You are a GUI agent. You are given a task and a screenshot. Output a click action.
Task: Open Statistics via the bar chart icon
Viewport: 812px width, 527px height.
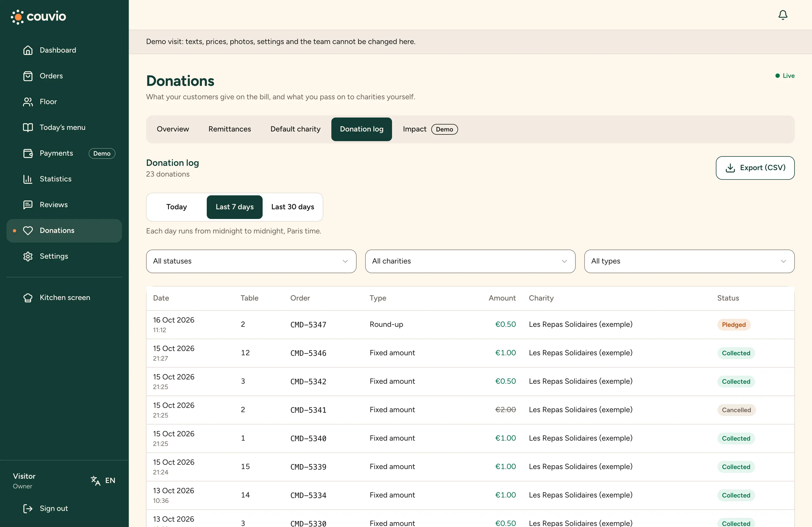(x=28, y=179)
